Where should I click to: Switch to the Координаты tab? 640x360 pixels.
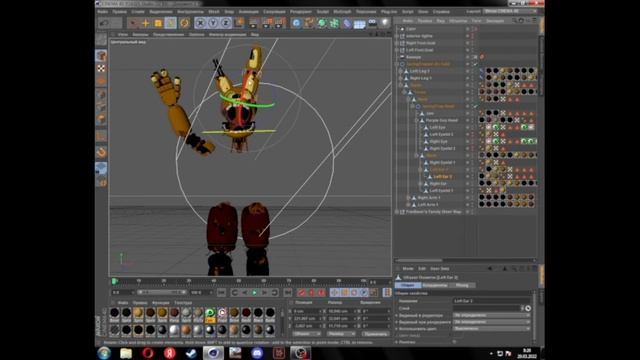coord(435,285)
